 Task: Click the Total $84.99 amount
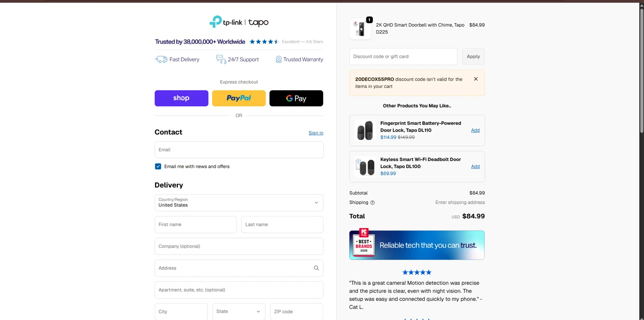click(x=474, y=216)
